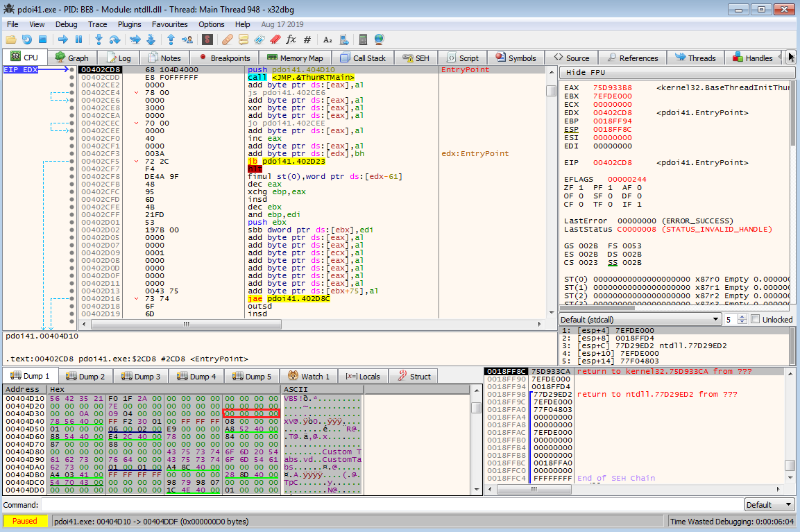
Task: Switch to the Dump 3 tab
Action: 141,377
